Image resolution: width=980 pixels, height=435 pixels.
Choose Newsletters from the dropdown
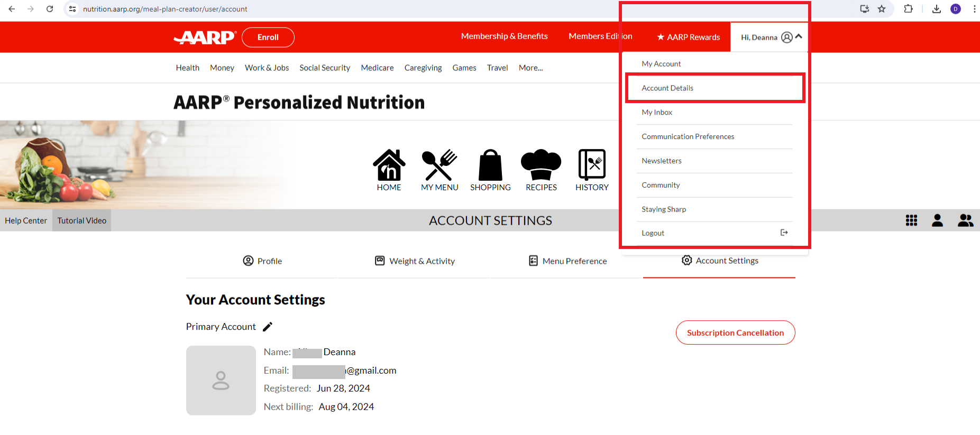click(715, 161)
